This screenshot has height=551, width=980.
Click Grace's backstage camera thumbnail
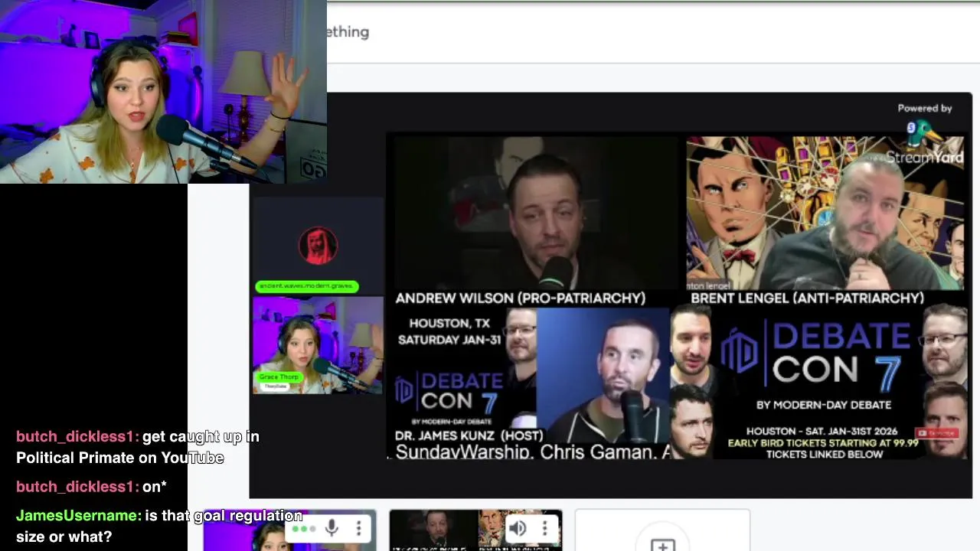(289, 530)
